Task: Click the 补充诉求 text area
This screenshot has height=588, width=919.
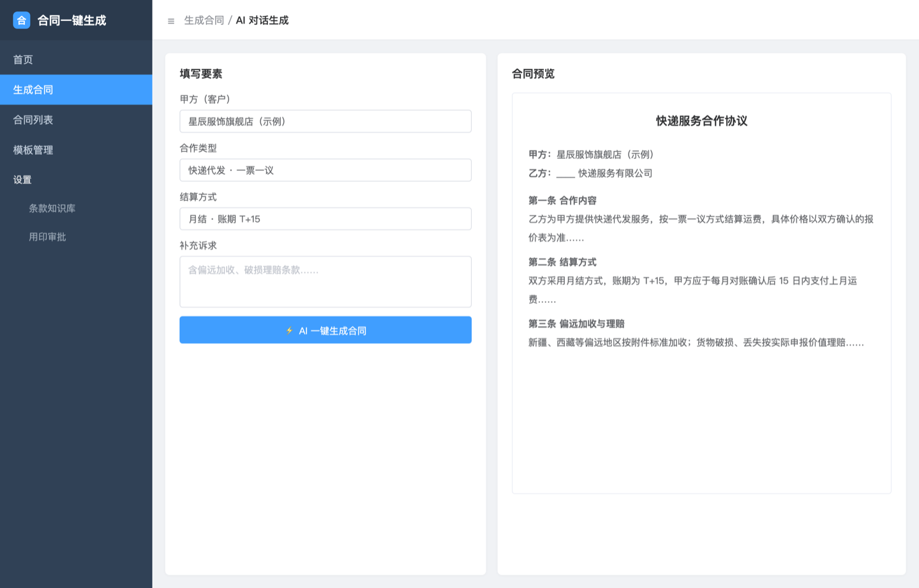Action: [325, 282]
